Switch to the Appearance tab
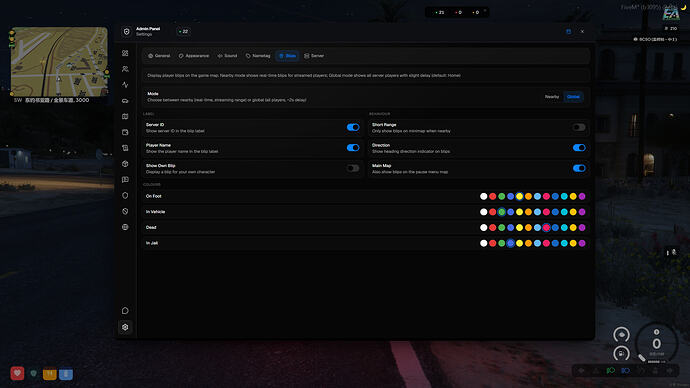 tap(194, 56)
